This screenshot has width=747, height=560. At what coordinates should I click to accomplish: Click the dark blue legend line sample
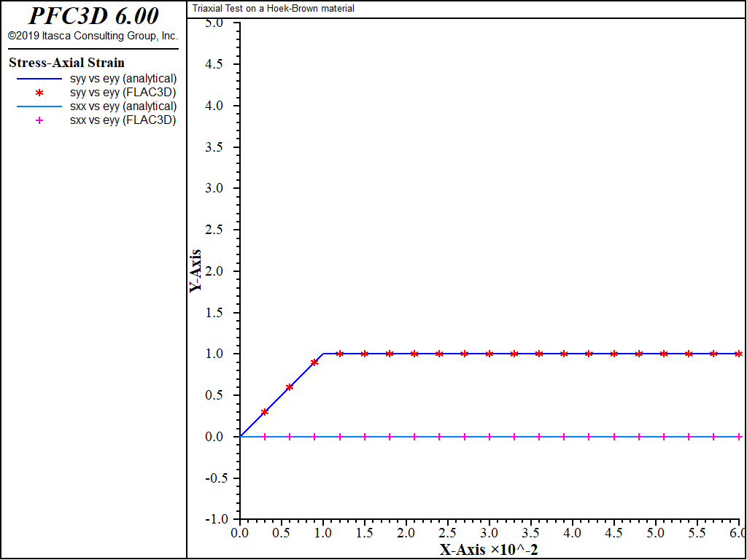point(39,79)
